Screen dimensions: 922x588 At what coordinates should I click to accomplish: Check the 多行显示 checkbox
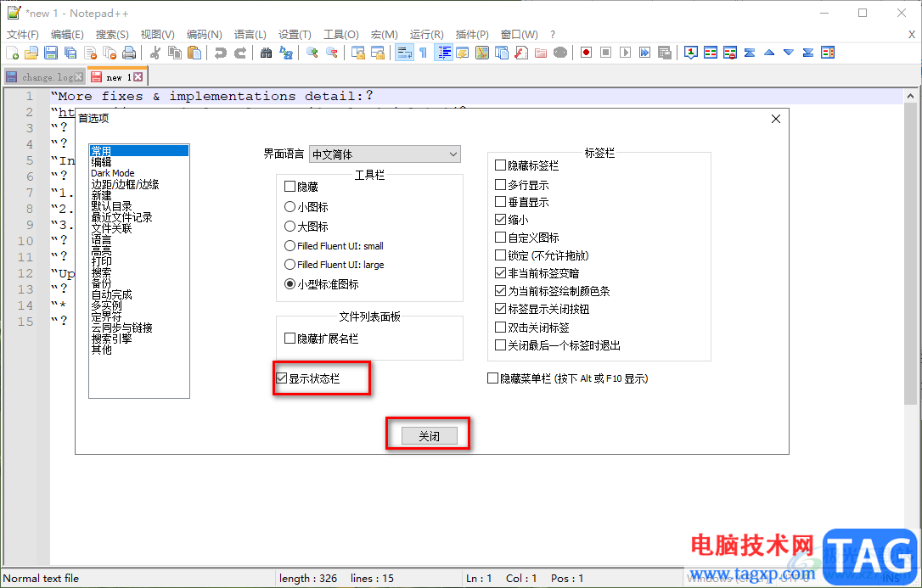pyautogui.click(x=500, y=184)
